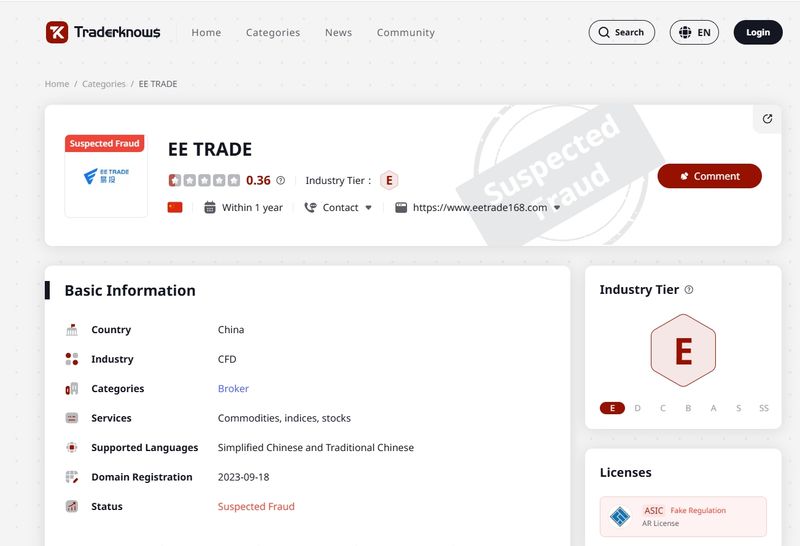Click the EE TRADE logo thumbnail
800x546 pixels.
click(x=106, y=176)
